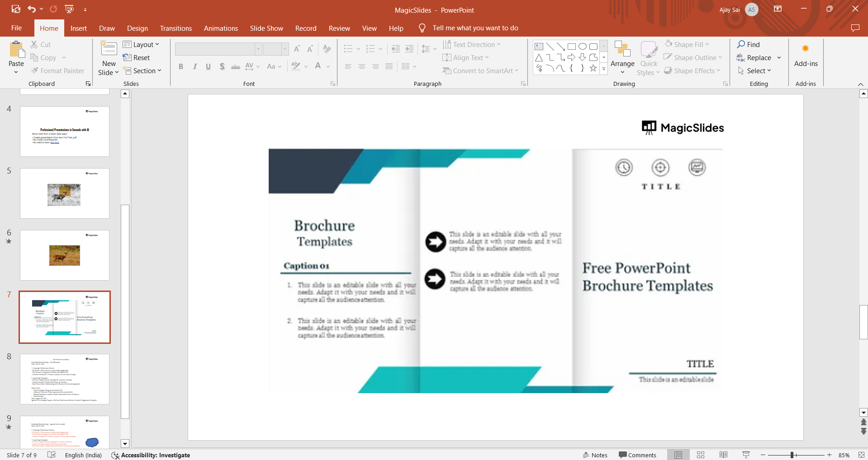Image resolution: width=868 pixels, height=460 pixels.
Task: Toggle the Comments pane
Action: coord(637,455)
